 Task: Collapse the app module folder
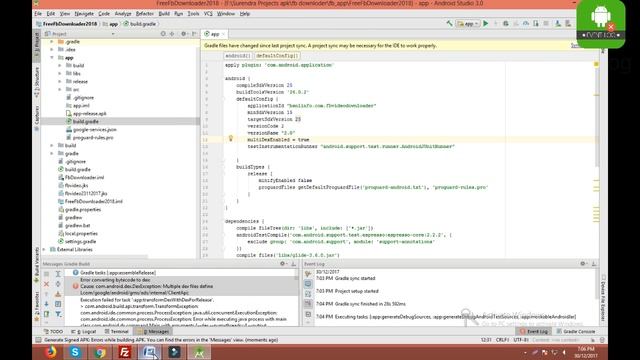click(x=52, y=58)
